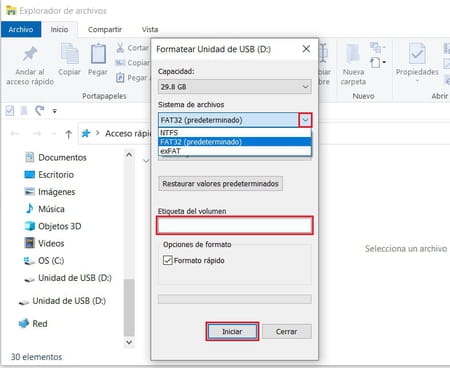The height and width of the screenshot is (368, 450).
Task: Click the Pegar clipboard icon
Action: click(x=98, y=54)
